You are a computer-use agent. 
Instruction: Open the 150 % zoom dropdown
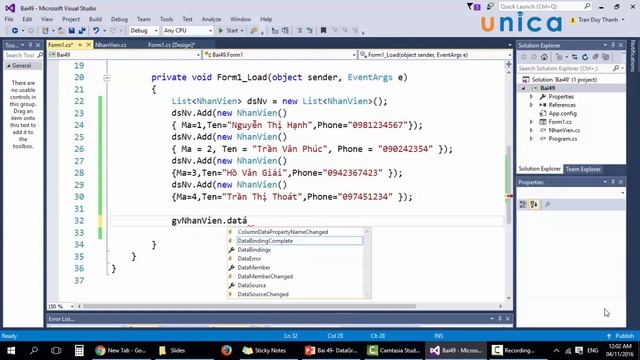pyautogui.click(x=72, y=306)
